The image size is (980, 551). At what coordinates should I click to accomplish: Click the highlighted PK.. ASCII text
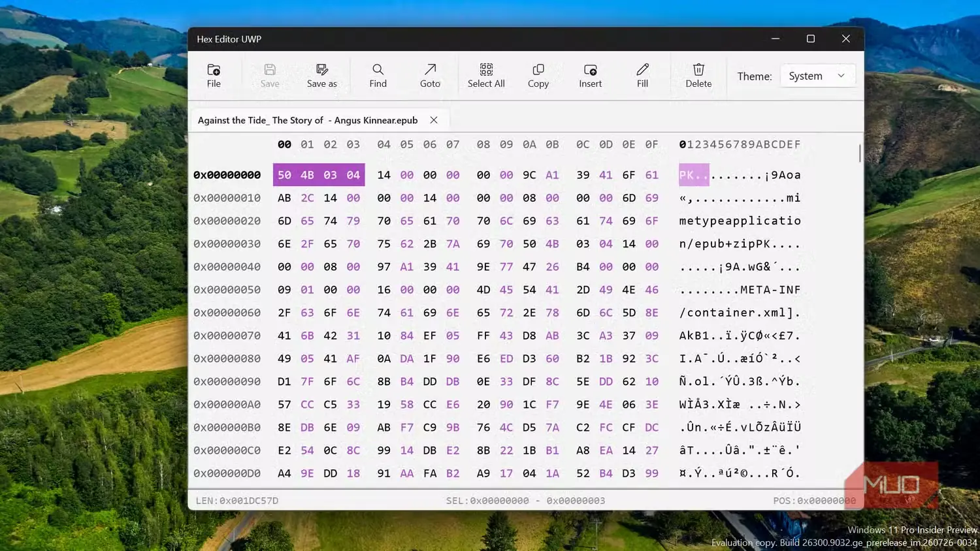coord(694,175)
